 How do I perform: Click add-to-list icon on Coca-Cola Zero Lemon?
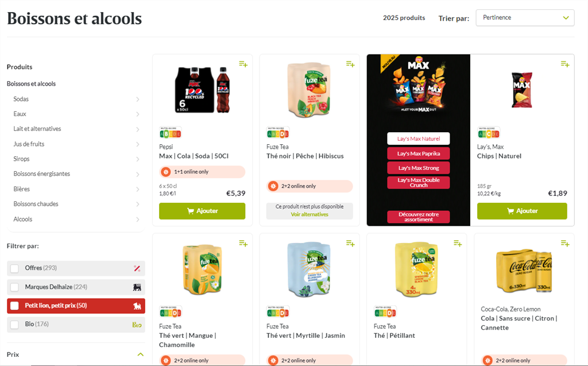(x=565, y=244)
